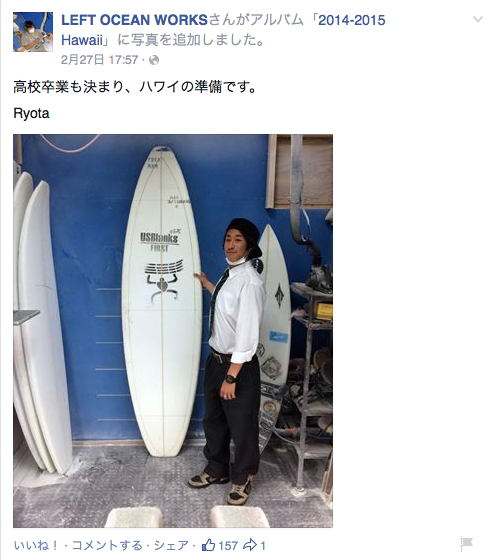Open the 2014-2015 Hawaii album link
Viewport: 492px width, 560px height.
coord(224,30)
